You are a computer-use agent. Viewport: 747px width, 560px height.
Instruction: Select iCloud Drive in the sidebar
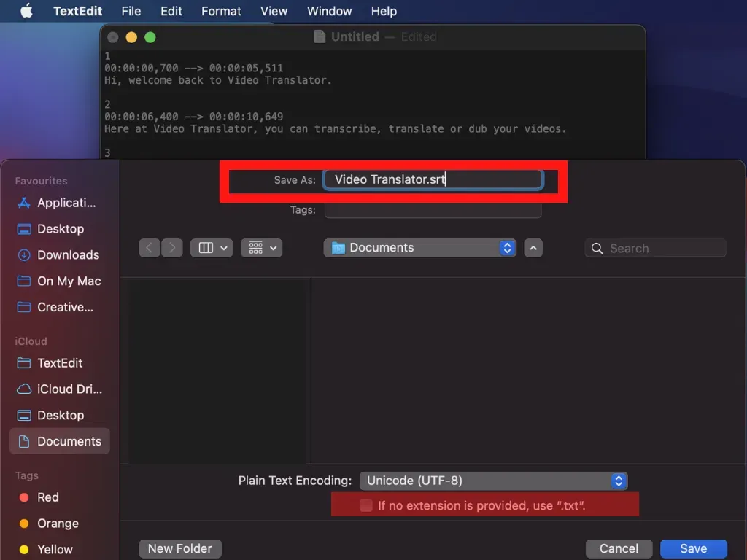[60, 389]
